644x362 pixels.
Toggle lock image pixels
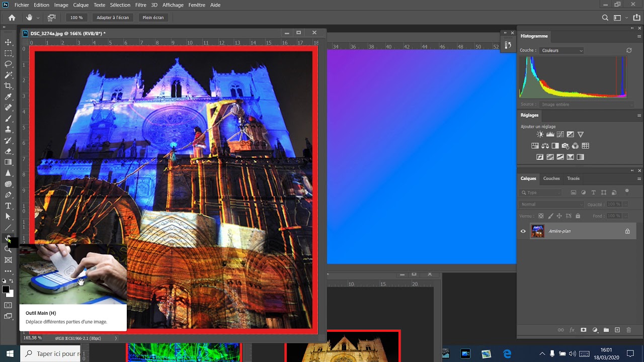tap(550, 216)
